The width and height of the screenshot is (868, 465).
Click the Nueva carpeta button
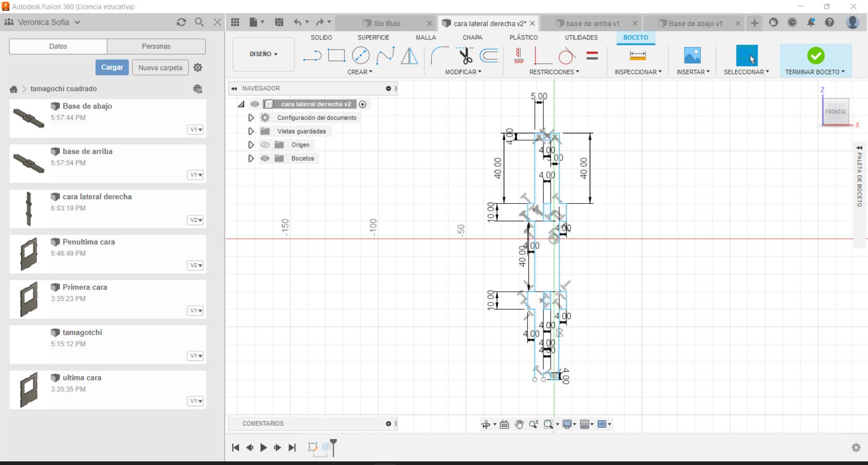(160, 67)
